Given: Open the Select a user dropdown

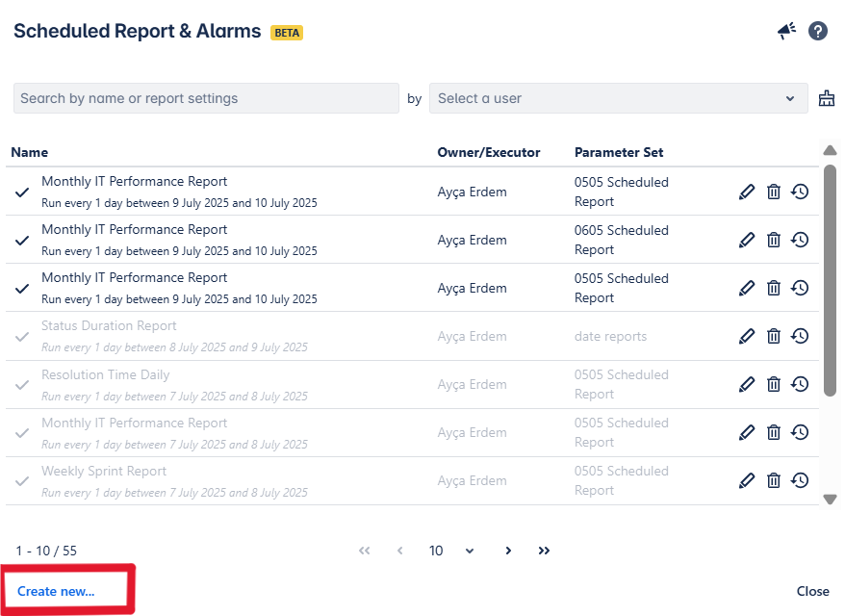Looking at the screenshot, I should click(x=618, y=98).
